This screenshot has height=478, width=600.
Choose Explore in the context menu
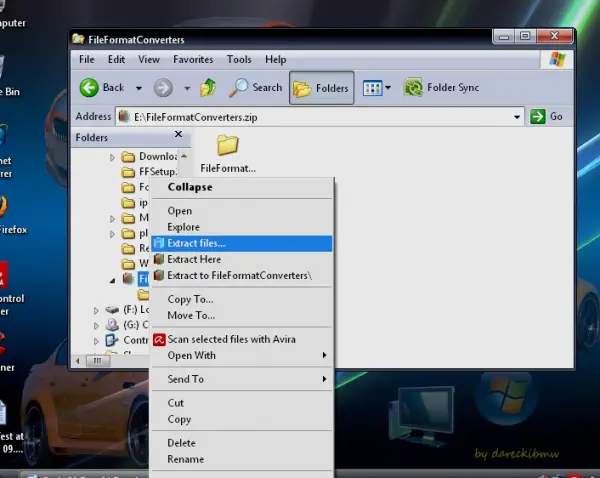(x=241, y=227)
